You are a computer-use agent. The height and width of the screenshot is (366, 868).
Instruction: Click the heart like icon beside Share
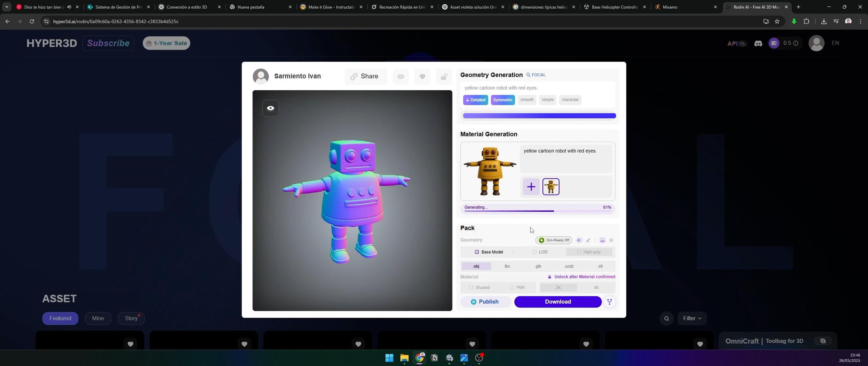[x=422, y=77]
